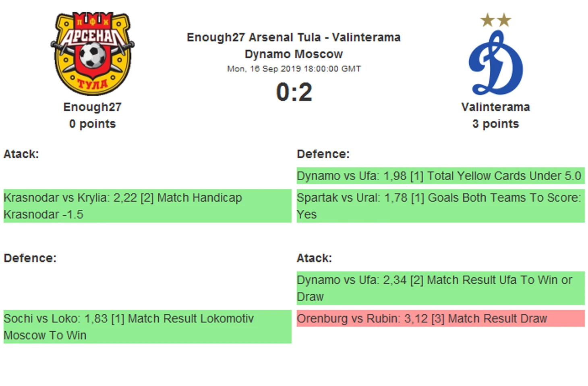Screen dimensions: 588x386
Task: Click the right Defence heading
Action: coord(323,154)
